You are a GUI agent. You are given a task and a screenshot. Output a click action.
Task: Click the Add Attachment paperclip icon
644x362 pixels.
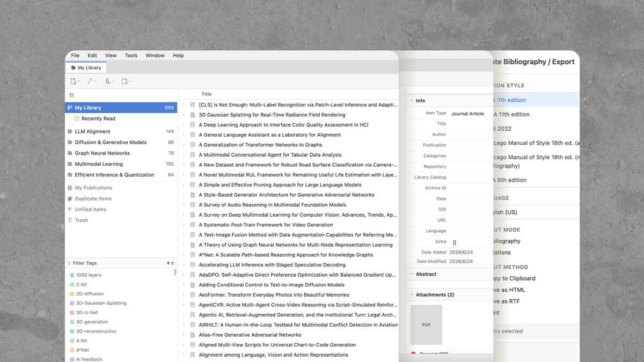tap(109, 82)
